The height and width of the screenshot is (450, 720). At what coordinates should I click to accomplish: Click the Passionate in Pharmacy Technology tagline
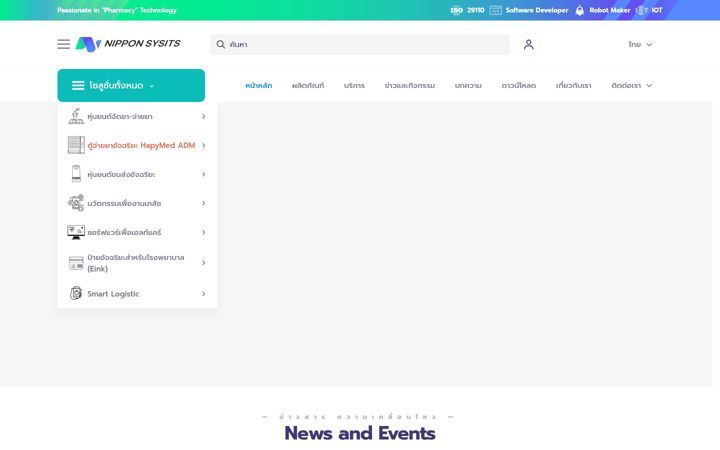click(x=117, y=10)
